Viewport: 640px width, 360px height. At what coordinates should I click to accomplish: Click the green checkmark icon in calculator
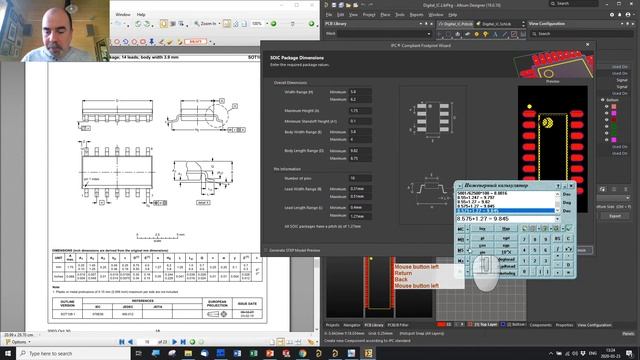568,228
